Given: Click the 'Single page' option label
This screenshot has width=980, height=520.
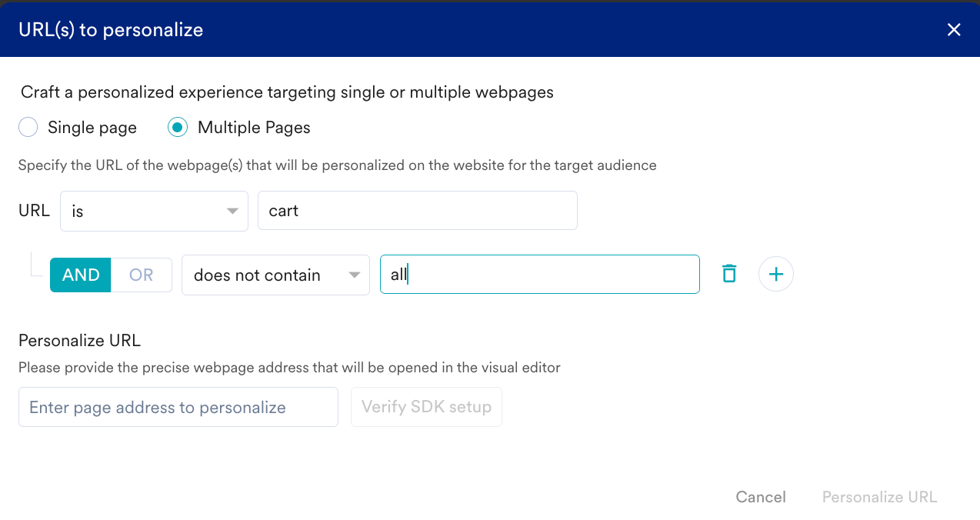Looking at the screenshot, I should pos(92,128).
